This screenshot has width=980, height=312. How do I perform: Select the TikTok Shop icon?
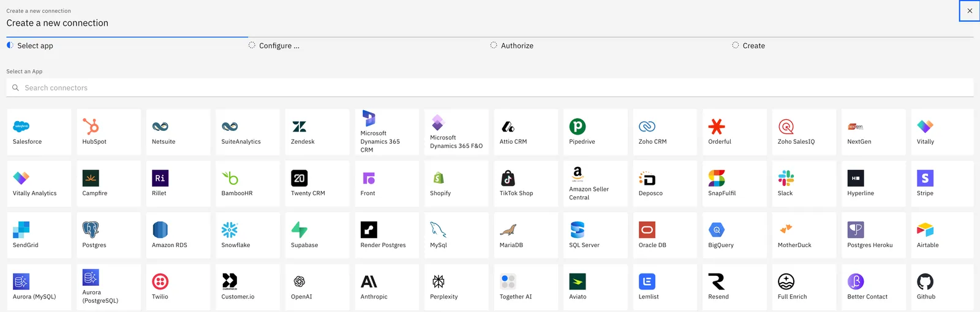coord(508,178)
